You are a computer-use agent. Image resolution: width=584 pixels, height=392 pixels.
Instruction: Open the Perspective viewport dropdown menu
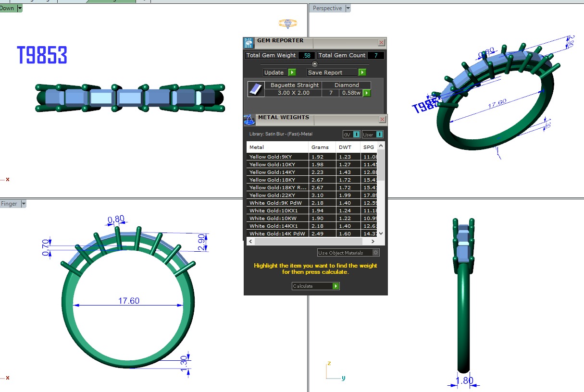pyautogui.click(x=348, y=8)
